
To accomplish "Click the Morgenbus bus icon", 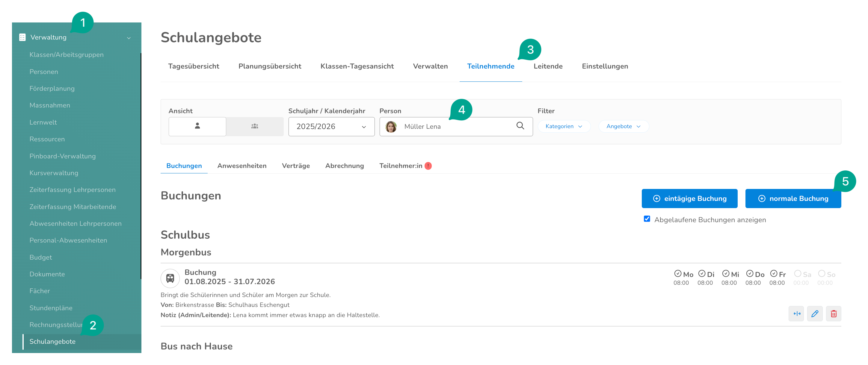I will coord(170,278).
